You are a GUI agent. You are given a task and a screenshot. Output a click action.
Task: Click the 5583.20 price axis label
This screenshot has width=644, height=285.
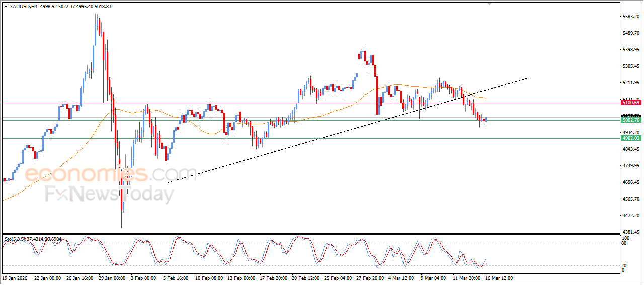click(630, 17)
